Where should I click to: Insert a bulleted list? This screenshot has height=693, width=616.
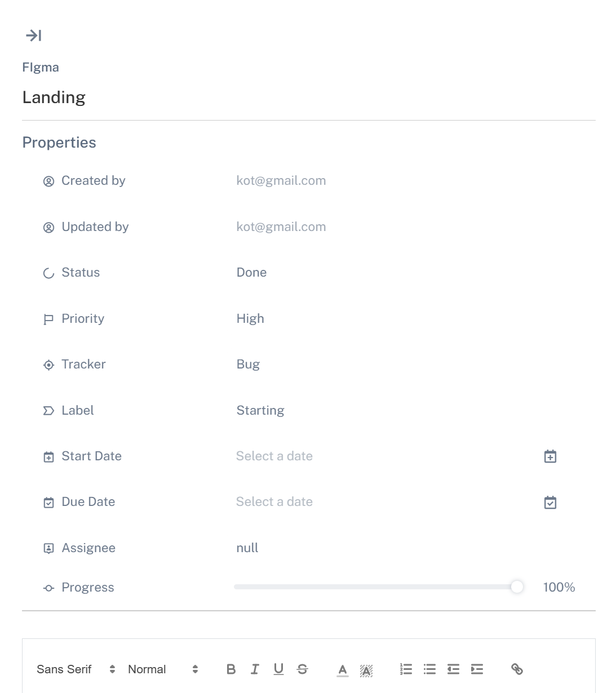[x=429, y=669]
